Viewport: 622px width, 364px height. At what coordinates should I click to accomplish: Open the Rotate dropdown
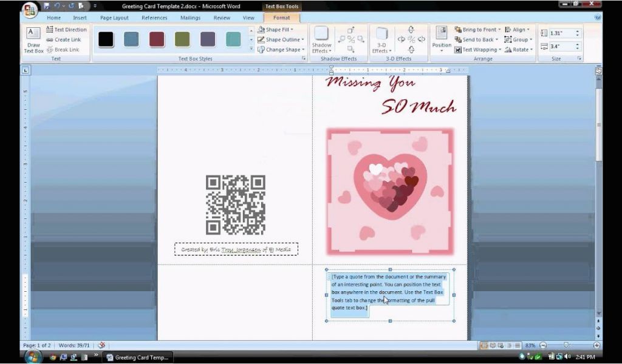pos(519,50)
